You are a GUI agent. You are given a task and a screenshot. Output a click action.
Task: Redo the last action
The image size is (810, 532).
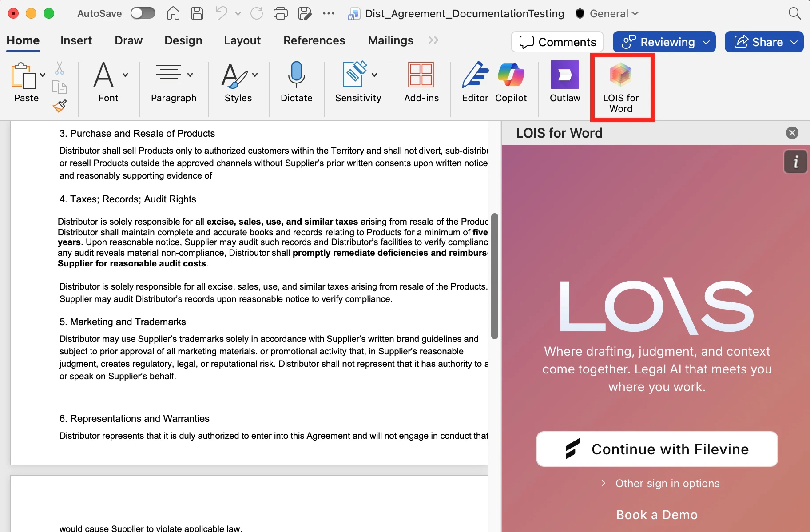257,13
